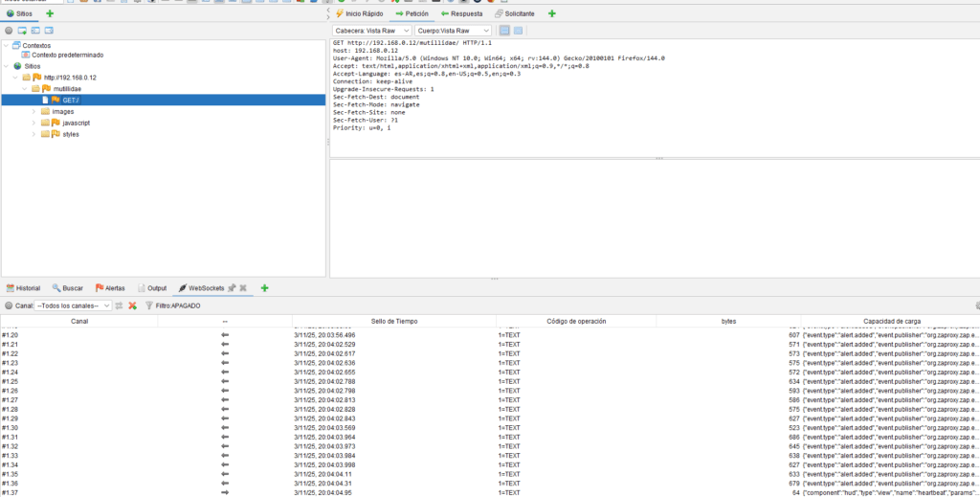Click the gray circle icon in Sitios toolbar
The height and width of the screenshot is (497, 980).
9,31
